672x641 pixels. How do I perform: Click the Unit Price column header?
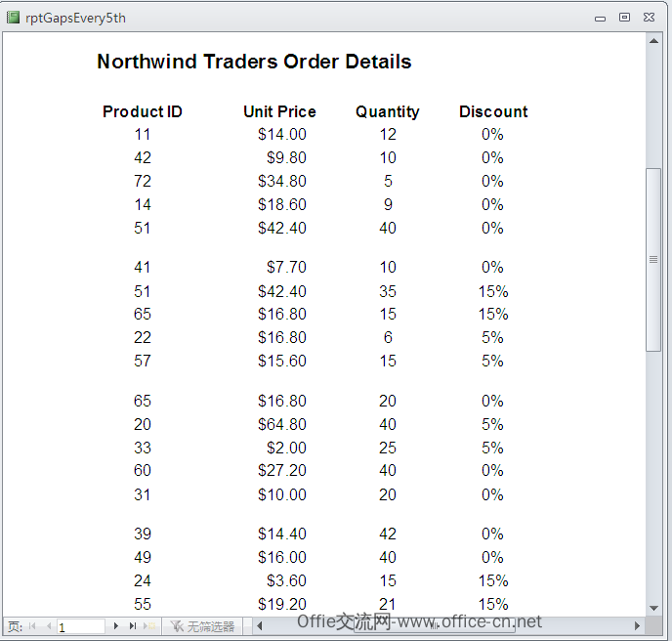pyautogui.click(x=279, y=112)
